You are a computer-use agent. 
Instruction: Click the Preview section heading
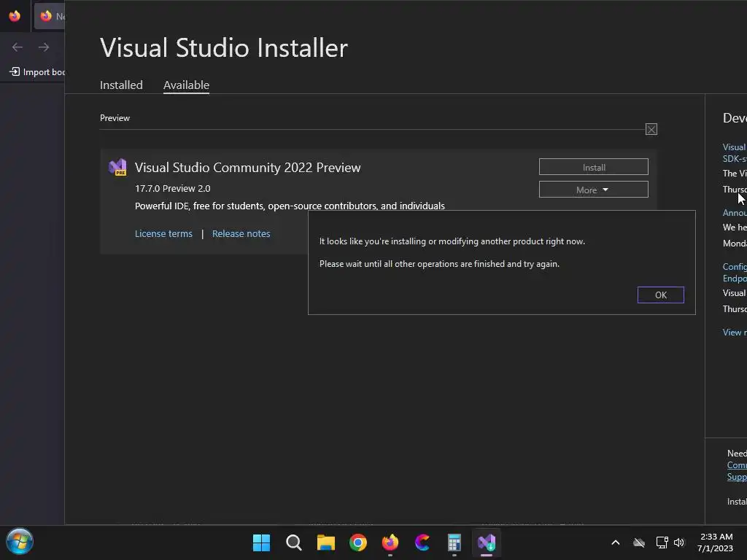pos(115,117)
